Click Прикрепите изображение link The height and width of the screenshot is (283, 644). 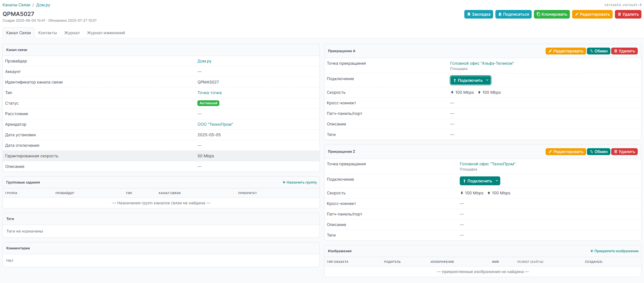point(614,251)
